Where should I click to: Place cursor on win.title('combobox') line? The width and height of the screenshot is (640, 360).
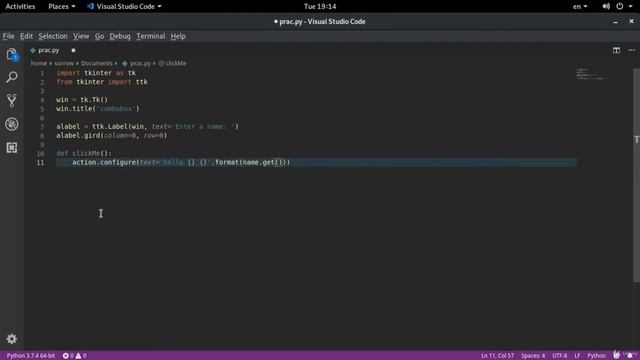[x=98, y=109]
